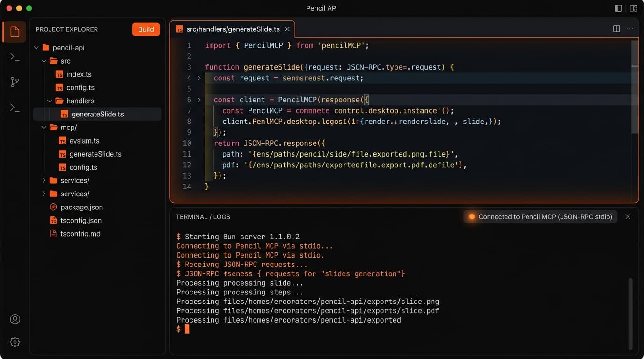Open the settings gear icon

15,342
